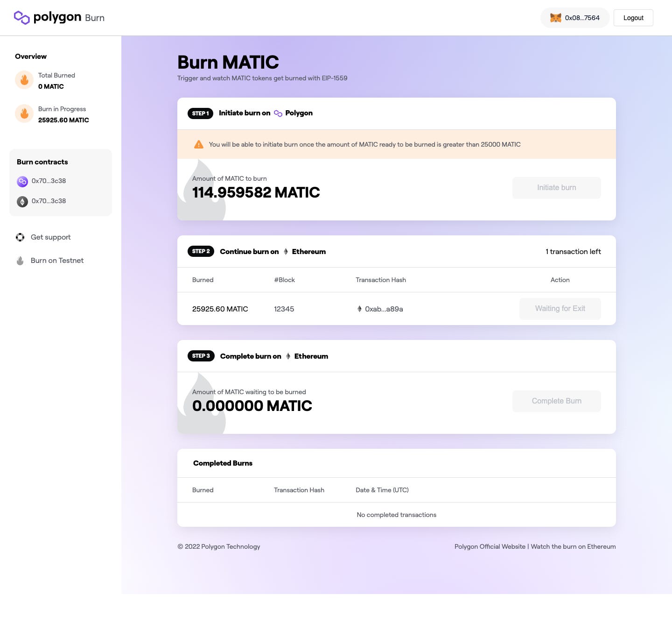Open Ethereum burn contract 0x70...3c38

(x=49, y=201)
